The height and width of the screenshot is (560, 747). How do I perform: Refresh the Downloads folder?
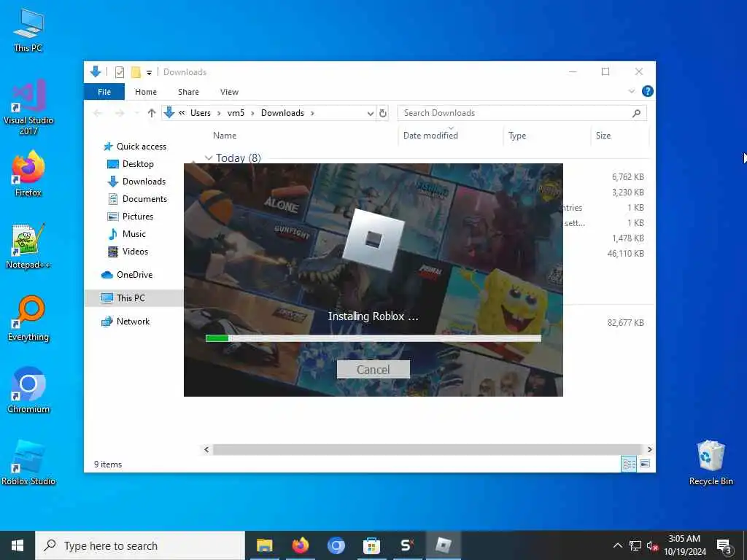pos(382,113)
